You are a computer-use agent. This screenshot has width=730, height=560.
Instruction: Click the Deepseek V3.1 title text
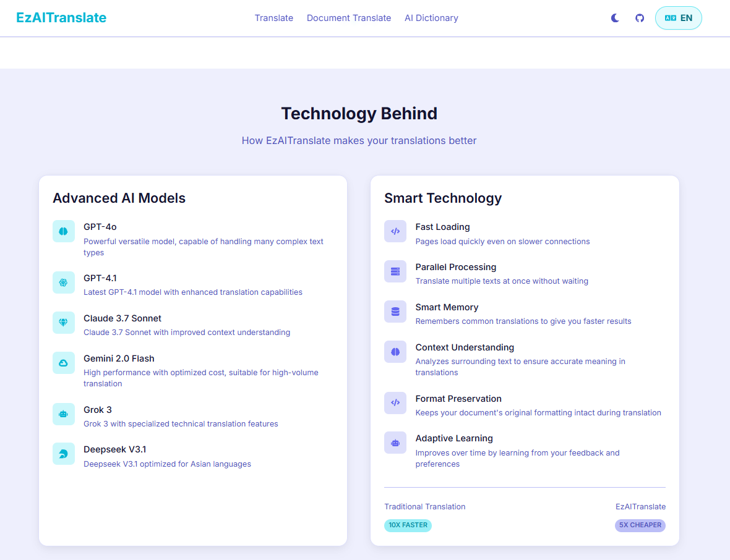115,449
